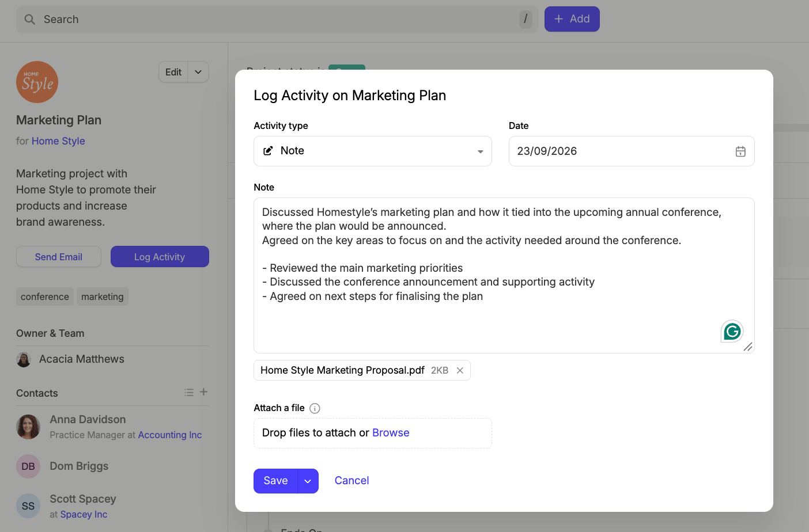Remove the Home Style Marketing Proposal.pdf attachment
Screen dimensions: 809x532
[x=460, y=370]
